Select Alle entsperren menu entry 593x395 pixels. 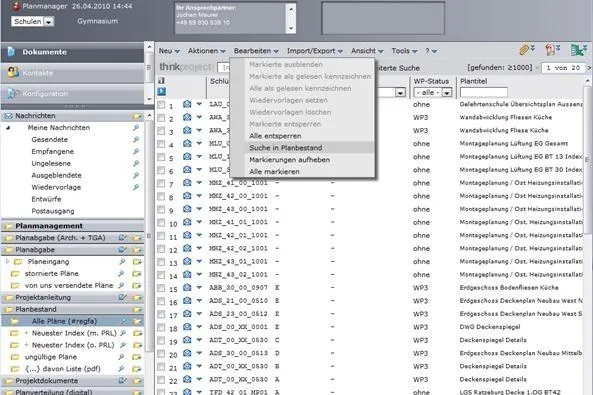click(275, 136)
